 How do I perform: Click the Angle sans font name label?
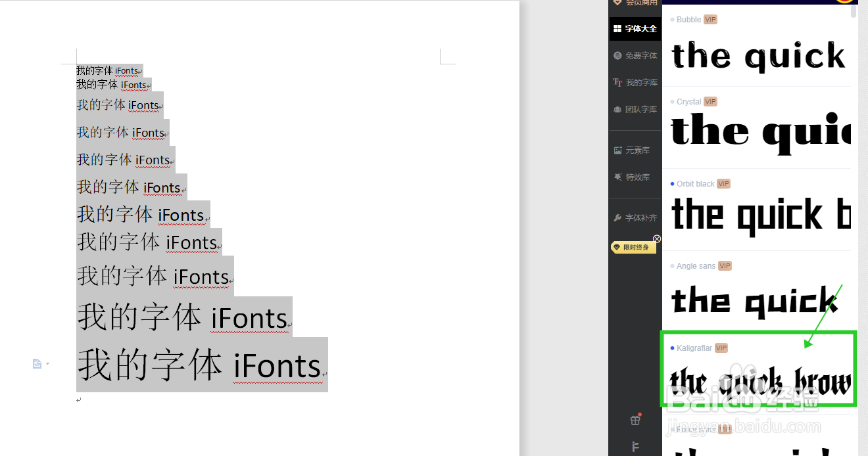point(696,266)
